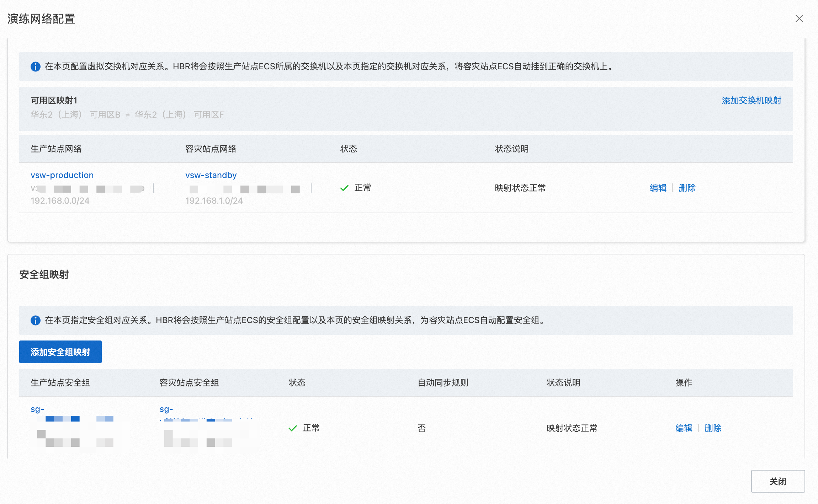Open the disaster recovery sg- security group link
818x504 pixels.
[x=166, y=409]
